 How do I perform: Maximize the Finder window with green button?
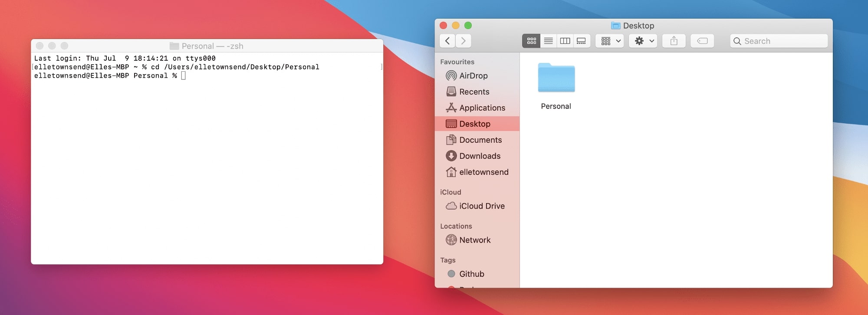[x=468, y=26]
